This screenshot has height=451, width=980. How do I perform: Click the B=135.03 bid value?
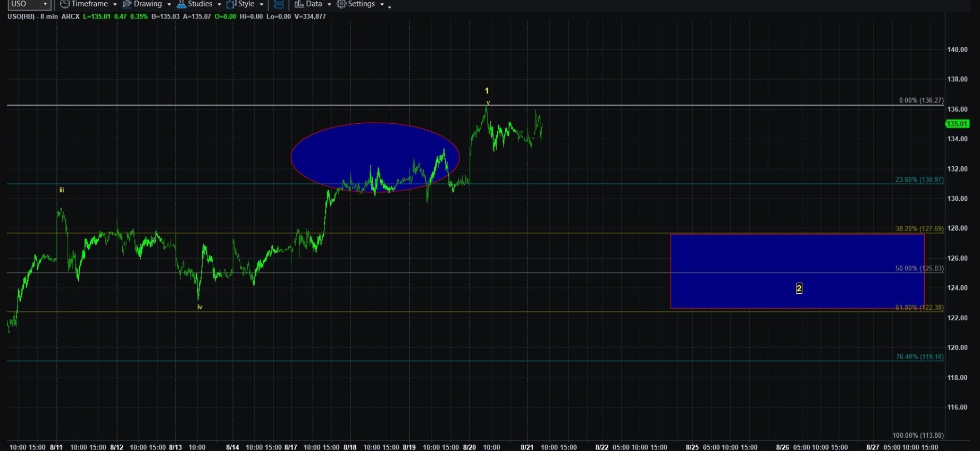(x=165, y=16)
